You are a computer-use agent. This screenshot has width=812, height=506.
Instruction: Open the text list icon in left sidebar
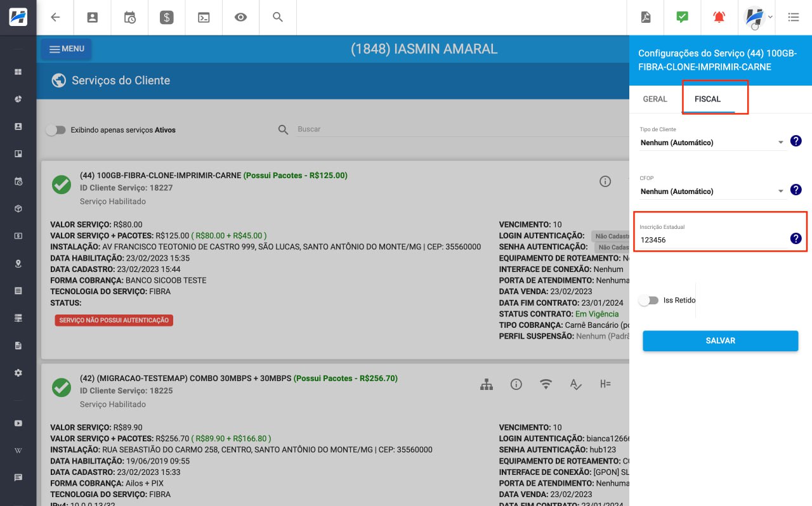[x=18, y=290]
